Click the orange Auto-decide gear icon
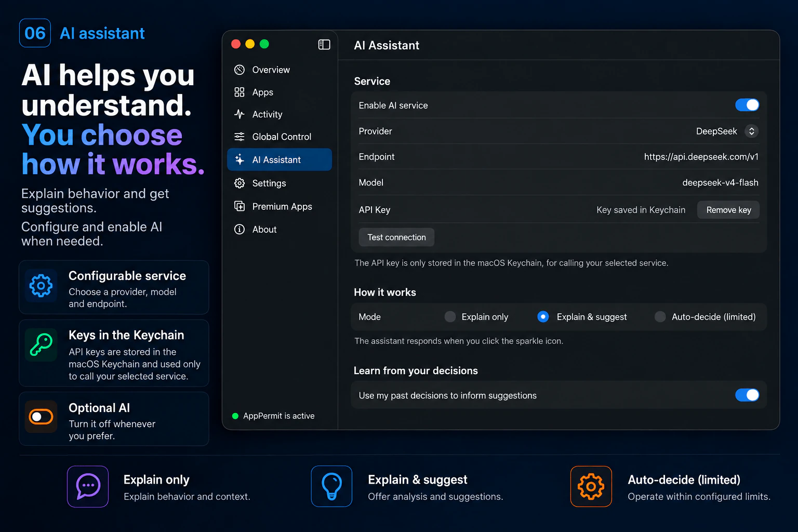 click(x=591, y=486)
